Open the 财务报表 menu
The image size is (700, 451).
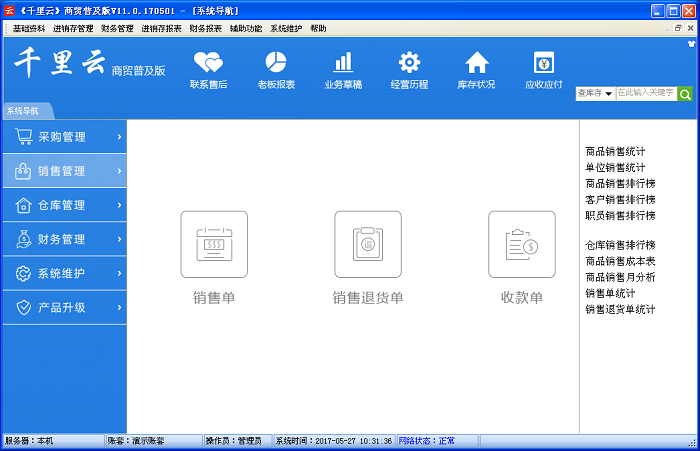coord(206,29)
